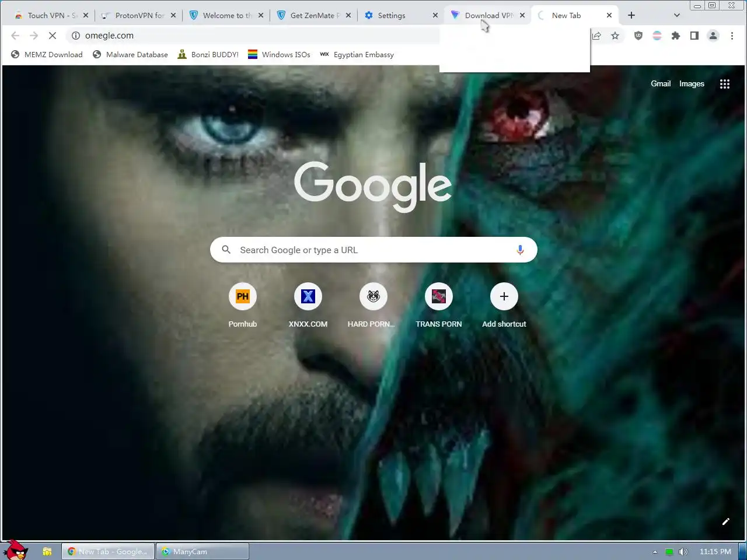Select the ManyCam taskbar button
The width and height of the screenshot is (747, 560).
tap(202, 551)
